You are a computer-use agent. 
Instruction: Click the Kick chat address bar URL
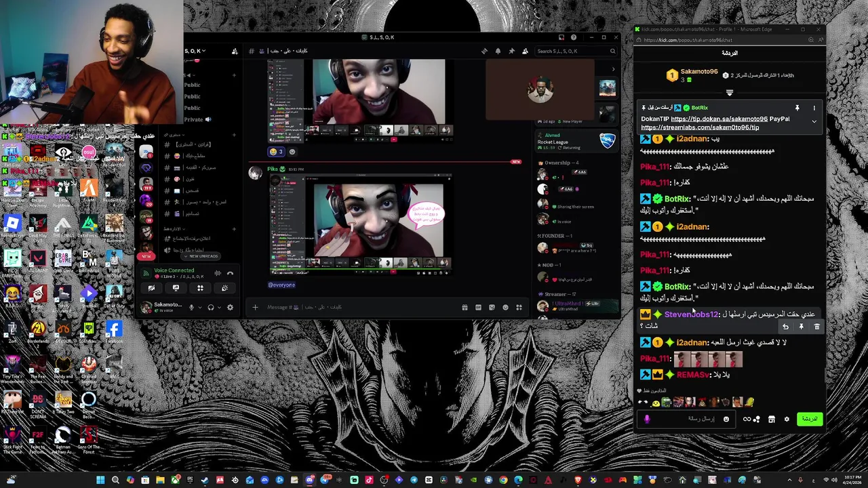coord(688,40)
